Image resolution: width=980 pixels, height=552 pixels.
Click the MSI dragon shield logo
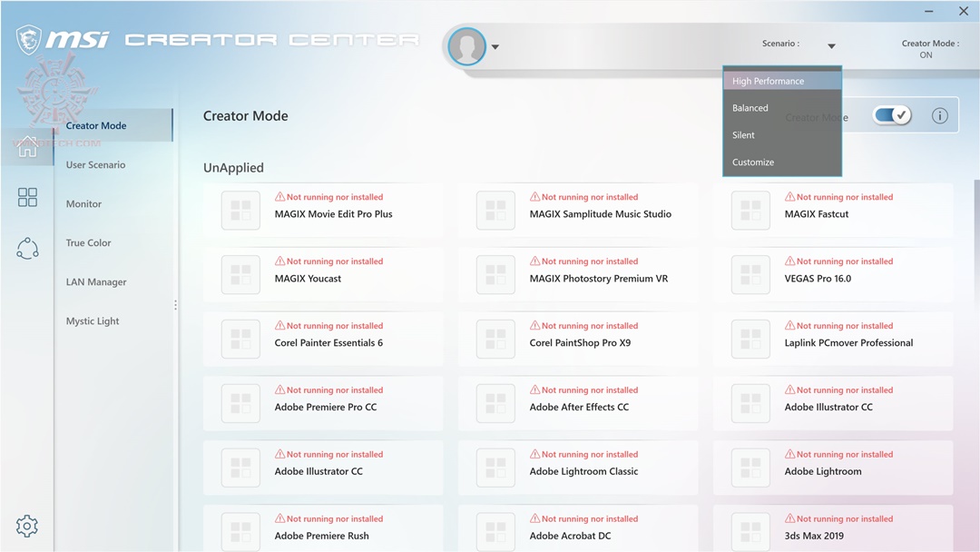coord(29,40)
